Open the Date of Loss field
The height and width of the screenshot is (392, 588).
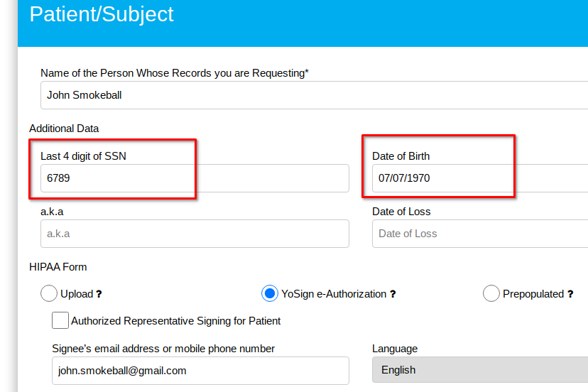[480, 234]
